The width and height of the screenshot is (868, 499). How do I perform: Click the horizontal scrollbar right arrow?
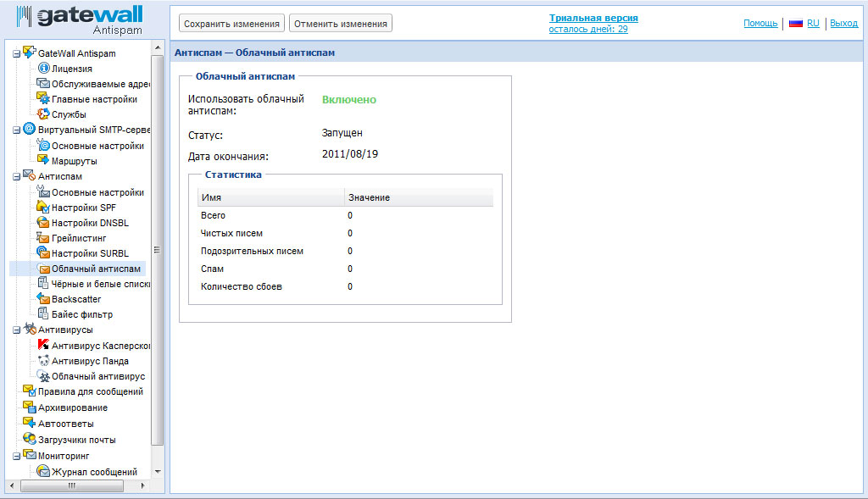pyautogui.click(x=142, y=485)
